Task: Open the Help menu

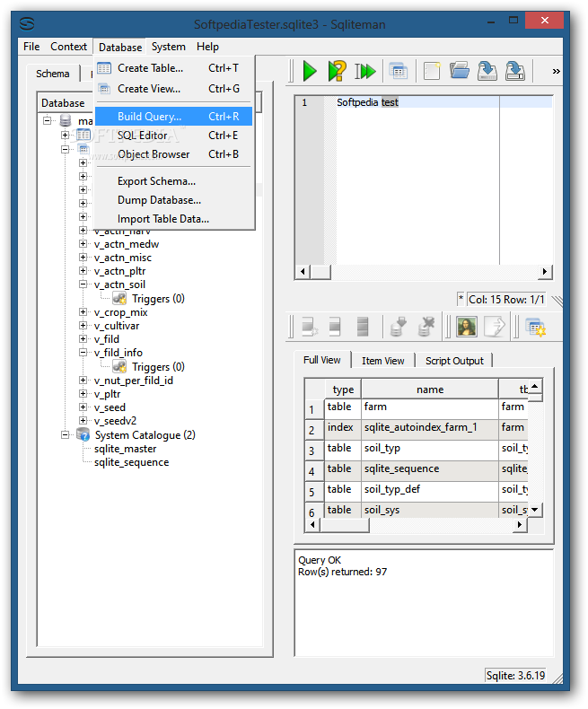Action: pyautogui.click(x=207, y=47)
